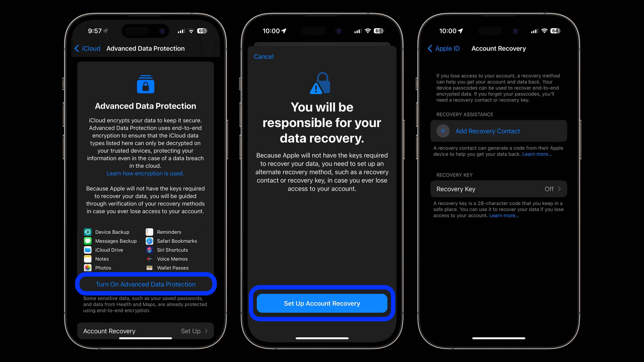The image size is (644, 362).
Task: Click Turn On Advanced Data Protection button
Action: pos(145,284)
